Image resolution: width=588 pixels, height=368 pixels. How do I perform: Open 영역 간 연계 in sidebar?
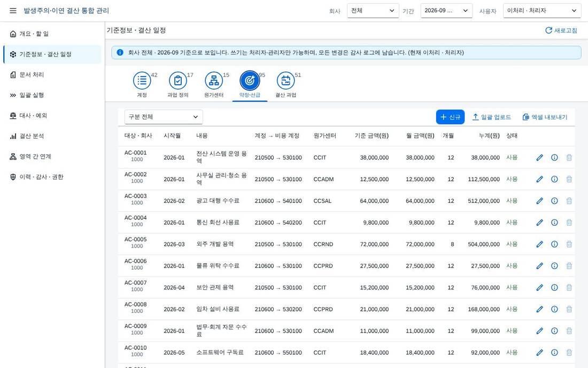pos(52,156)
